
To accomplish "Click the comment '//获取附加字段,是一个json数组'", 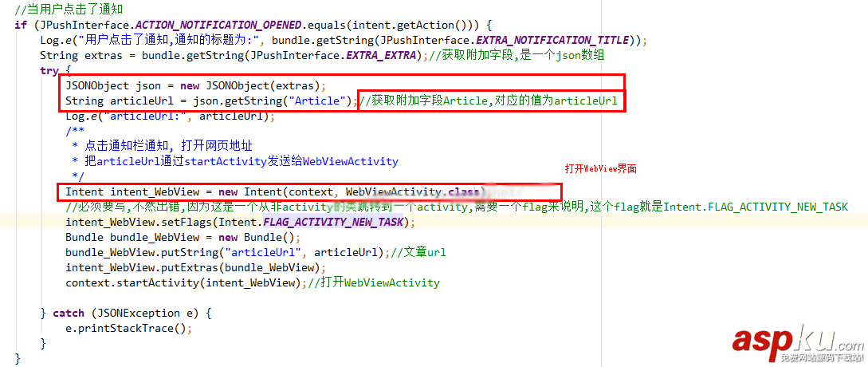I will tap(517, 55).
